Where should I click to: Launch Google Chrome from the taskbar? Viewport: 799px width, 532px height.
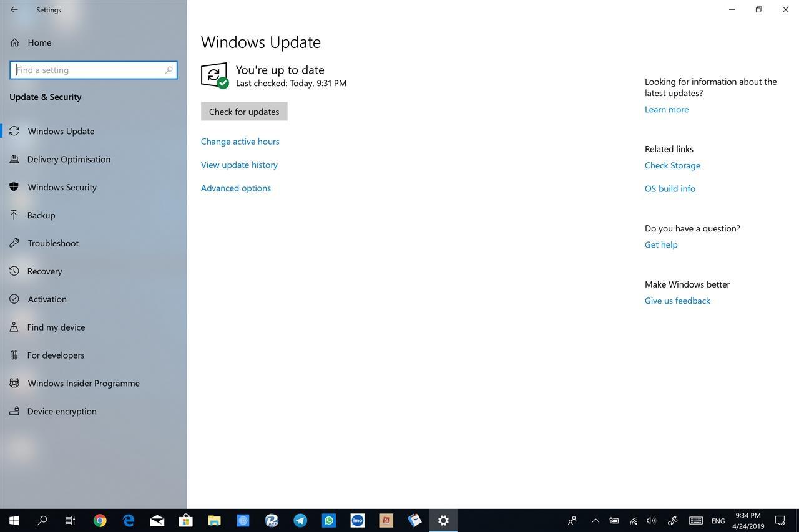pos(100,520)
